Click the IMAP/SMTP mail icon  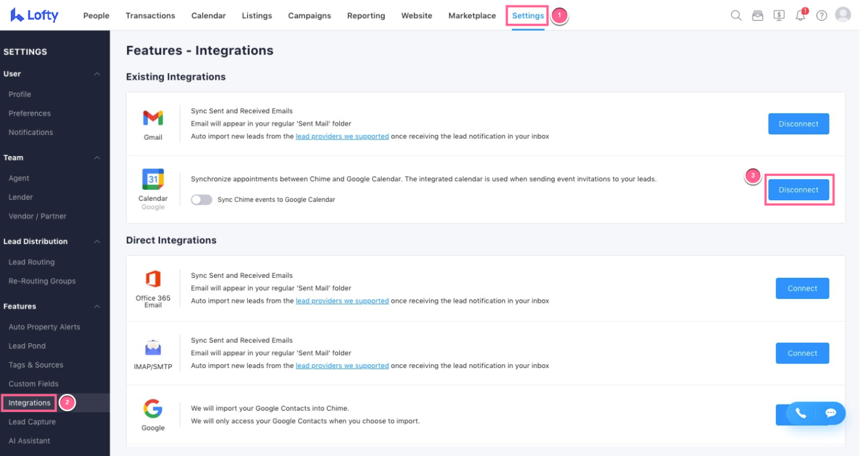point(153,347)
